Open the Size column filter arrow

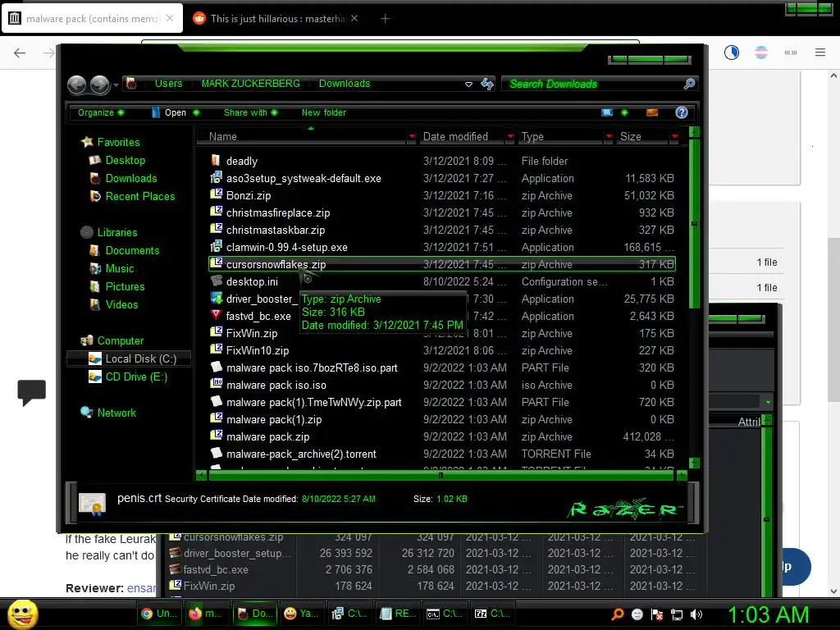[674, 137]
